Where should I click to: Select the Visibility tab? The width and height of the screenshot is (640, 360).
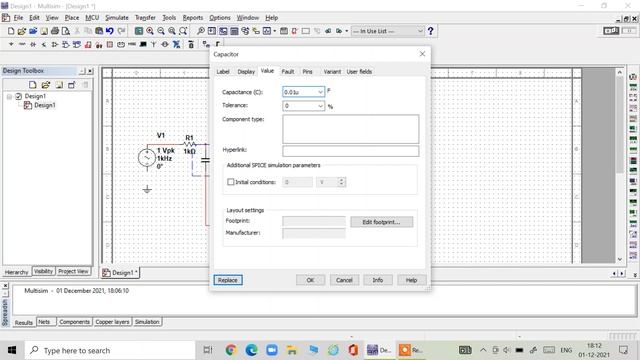pos(43,271)
